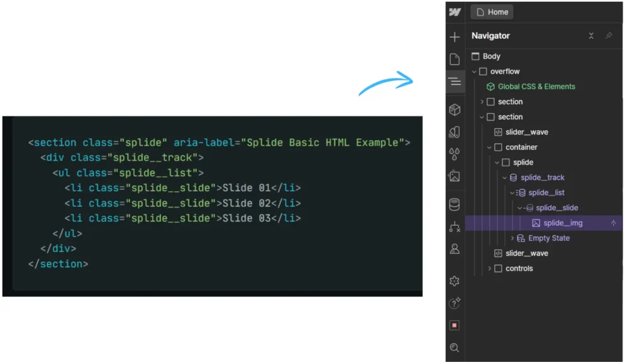
Task: Click the red video tutorials icon
Action: pyautogui.click(x=455, y=326)
